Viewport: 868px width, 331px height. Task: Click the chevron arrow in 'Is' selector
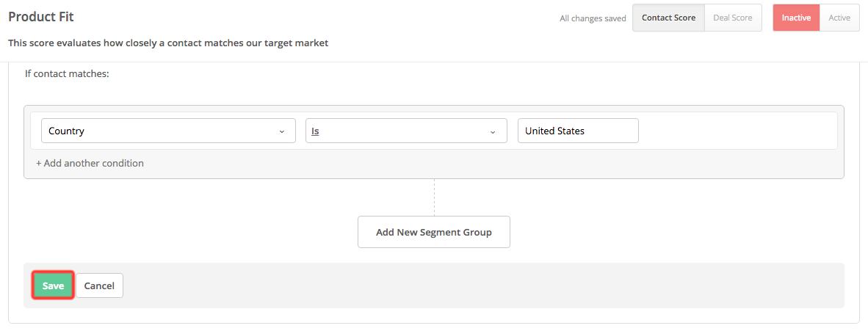pyautogui.click(x=493, y=131)
